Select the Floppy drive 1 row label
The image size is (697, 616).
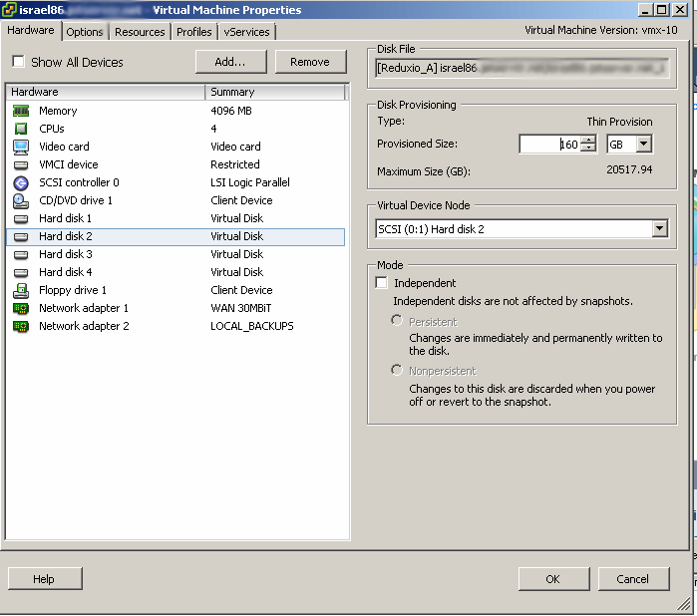click(x=73, y=291)
